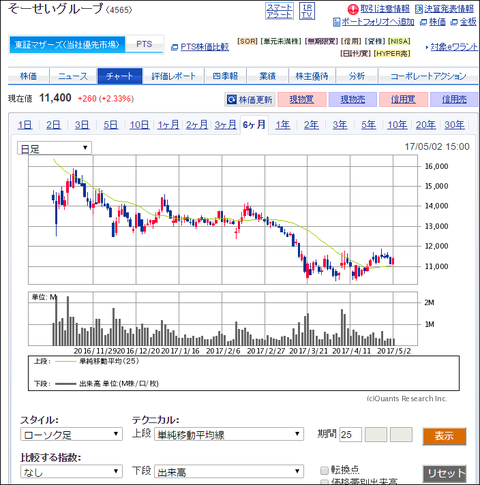Viewport: 480px width, 485px height.
Task: Open the 日足 candle interval dropdown
Action: (54, 148)
